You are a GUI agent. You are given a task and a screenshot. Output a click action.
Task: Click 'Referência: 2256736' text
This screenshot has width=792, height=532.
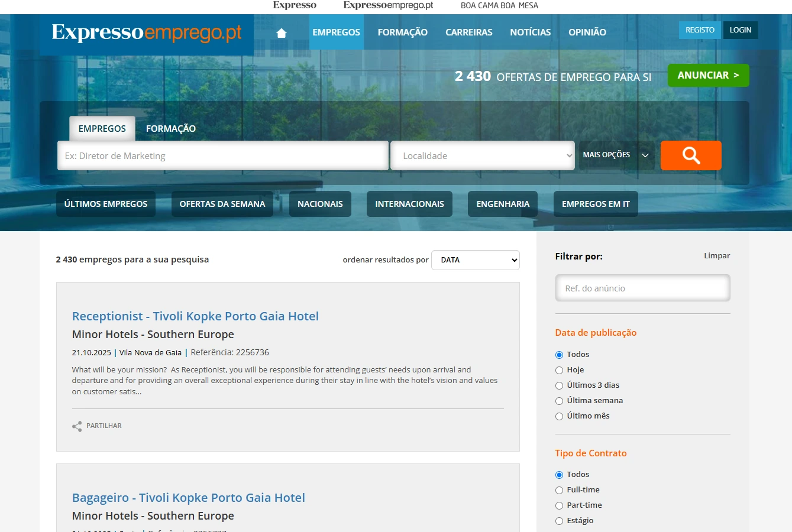click(229, 352)
